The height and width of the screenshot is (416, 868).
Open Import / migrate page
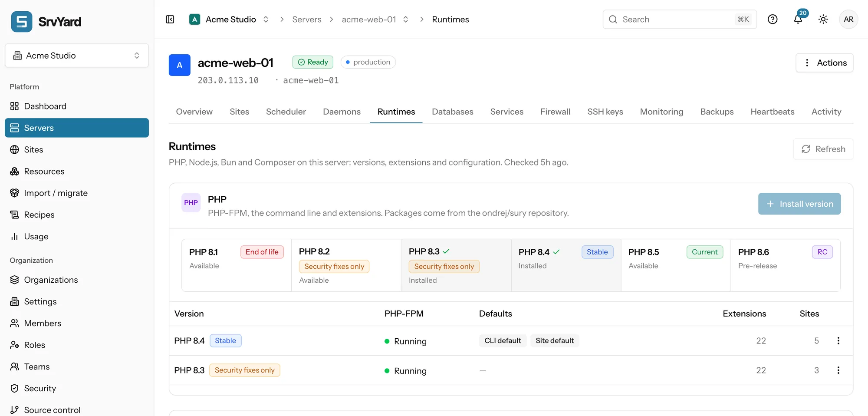tap(77, 193)
